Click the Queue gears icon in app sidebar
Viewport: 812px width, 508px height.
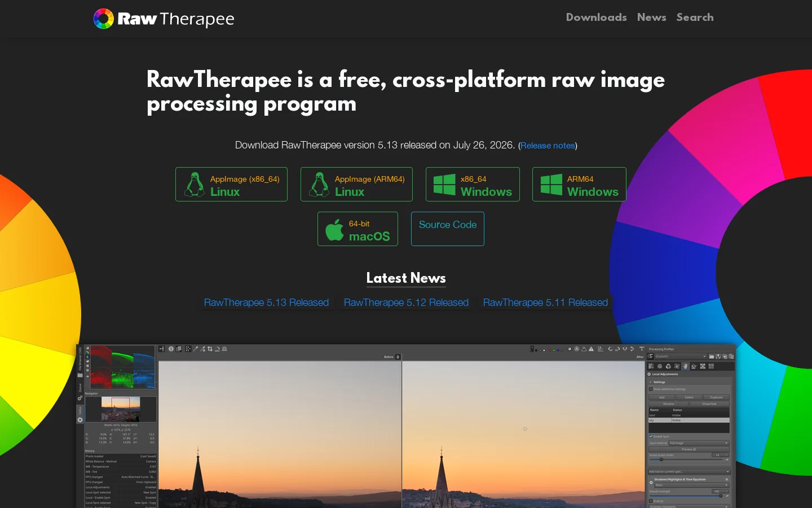pyautogui.click(x=80, y=398)
